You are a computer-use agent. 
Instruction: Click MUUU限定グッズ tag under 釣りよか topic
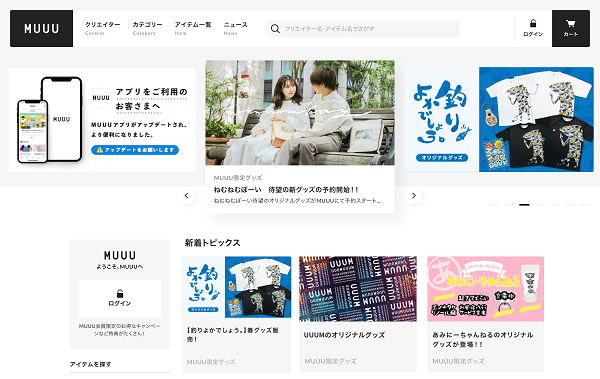[x=211, y=362]
